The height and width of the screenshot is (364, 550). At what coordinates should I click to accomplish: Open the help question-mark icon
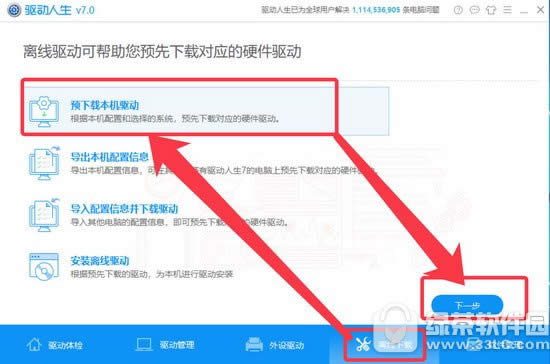458,10
